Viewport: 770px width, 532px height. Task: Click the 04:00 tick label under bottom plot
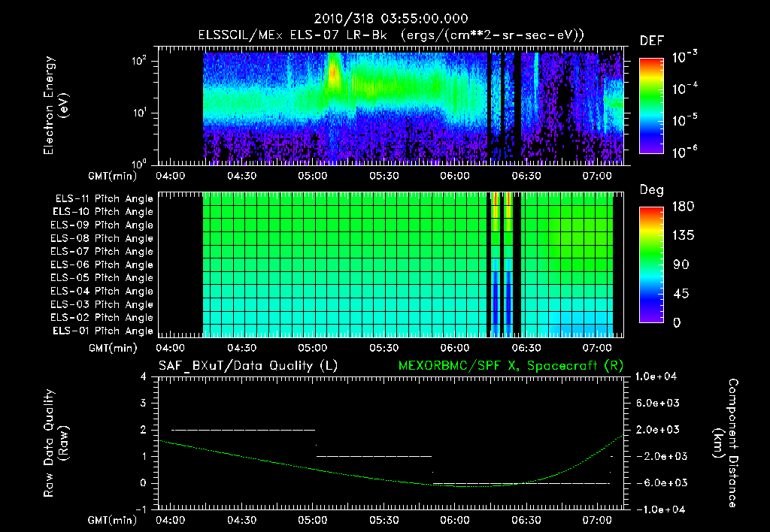171,520
